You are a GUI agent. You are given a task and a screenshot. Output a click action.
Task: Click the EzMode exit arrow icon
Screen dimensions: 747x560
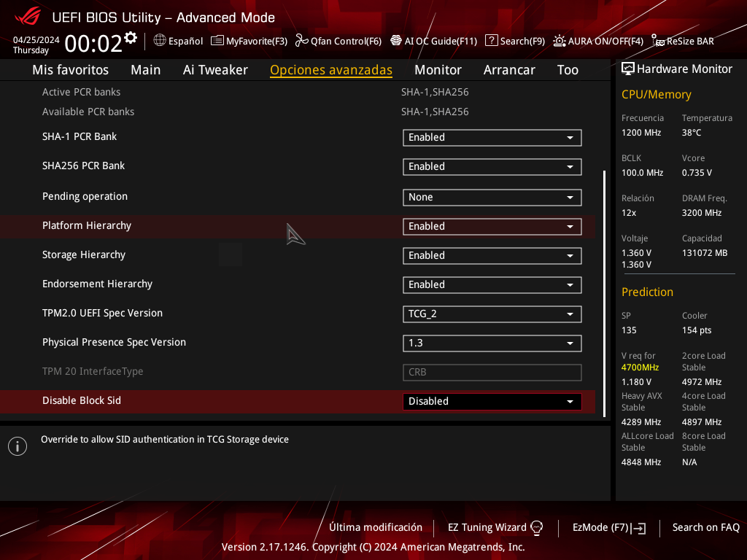[638, 528]
